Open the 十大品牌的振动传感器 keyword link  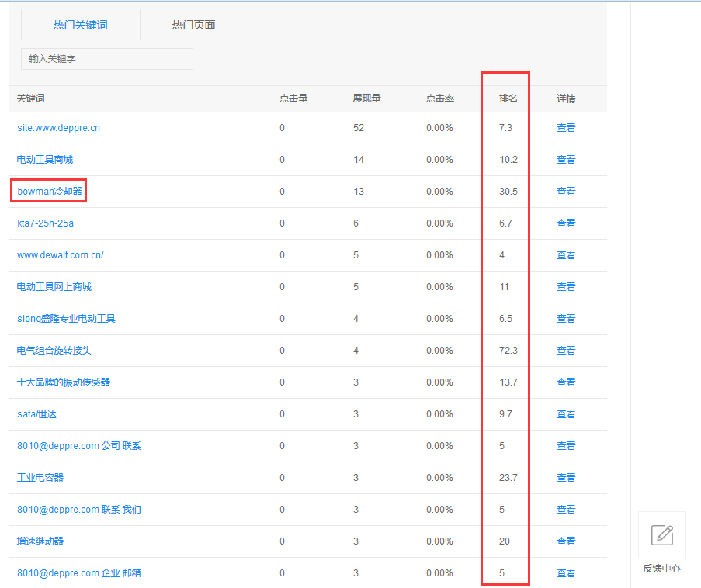click(x=64, y=382)
